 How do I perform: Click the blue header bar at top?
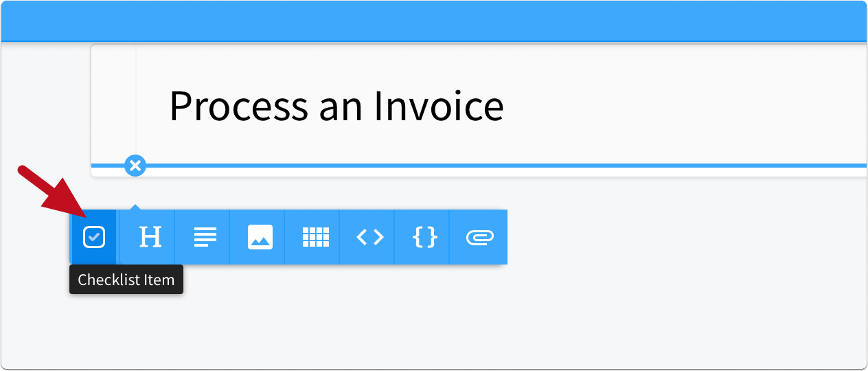point(434,21)
